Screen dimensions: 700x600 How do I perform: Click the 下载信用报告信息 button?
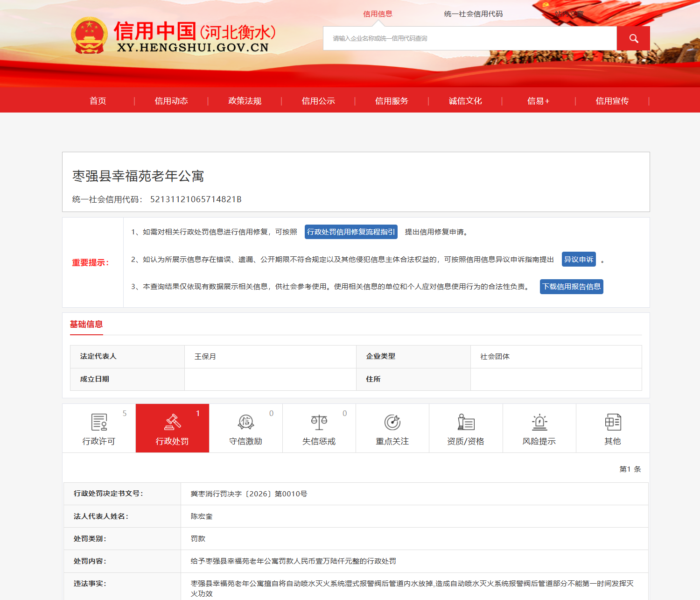pos(571,287)
